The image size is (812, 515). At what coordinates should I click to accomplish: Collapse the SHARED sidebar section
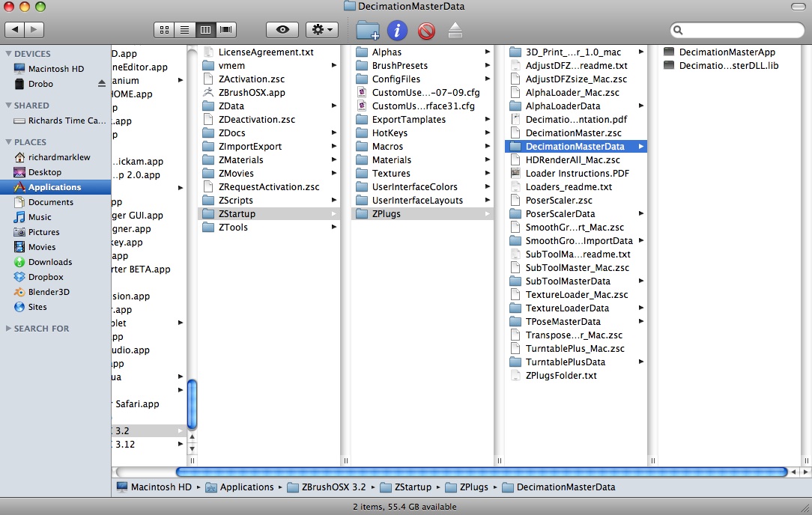point(8,105)
